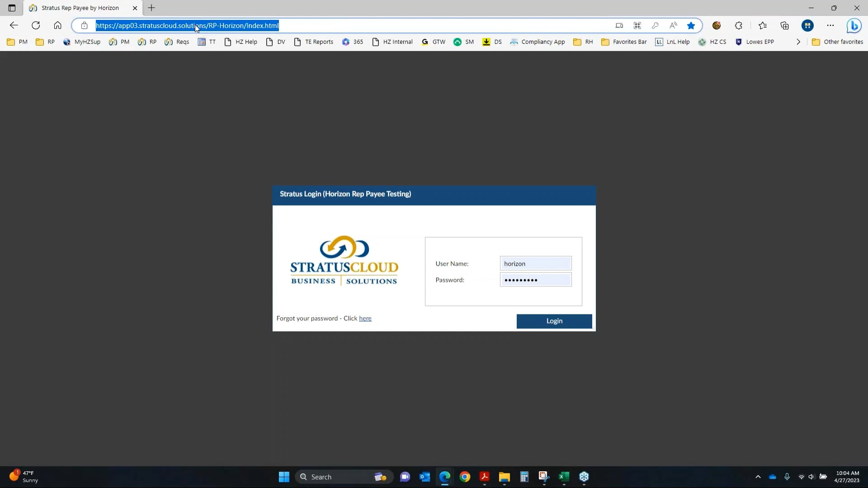Toggle the browser Collections panel
The height and width of the screenshot is (488, 868).
pos(785,26)
